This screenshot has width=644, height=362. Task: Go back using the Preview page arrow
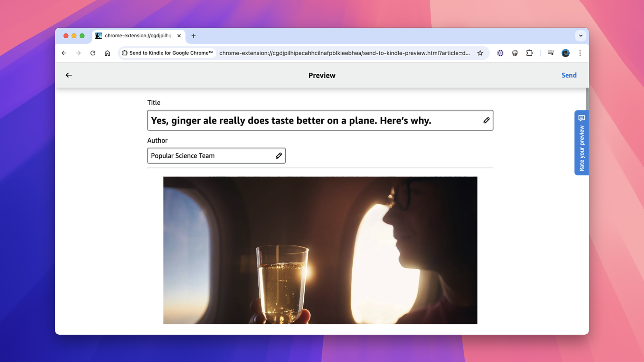click(69, 75)
